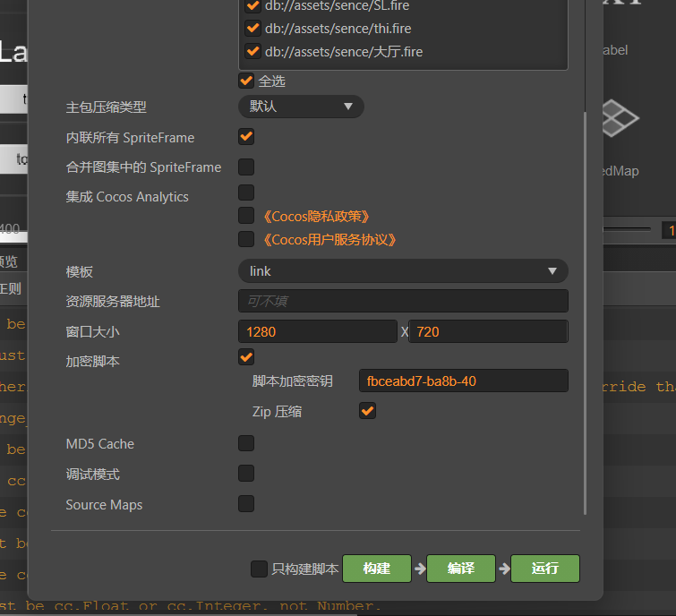Click the 资源服务器地址 input field
The image size is (676, 616).
pos(403,301)
